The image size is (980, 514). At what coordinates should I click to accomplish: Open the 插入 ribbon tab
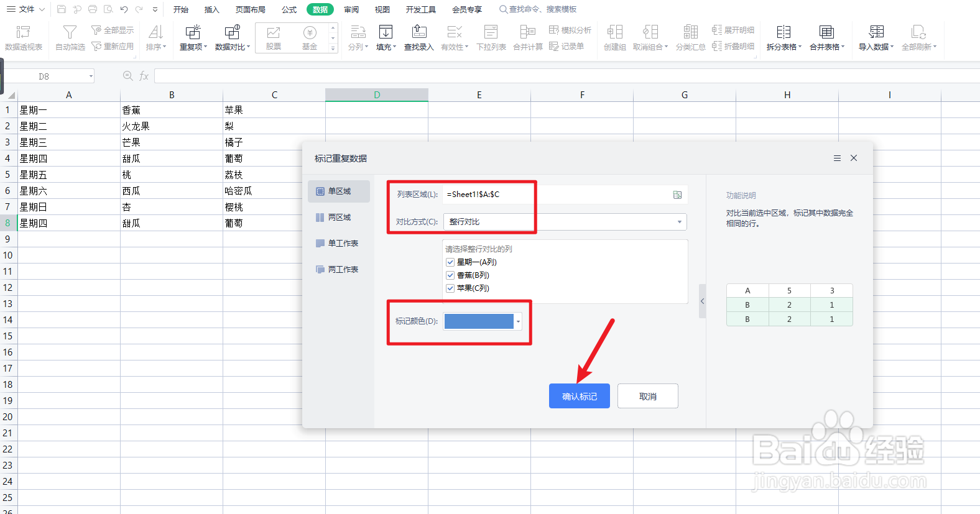tap(212, 9)
